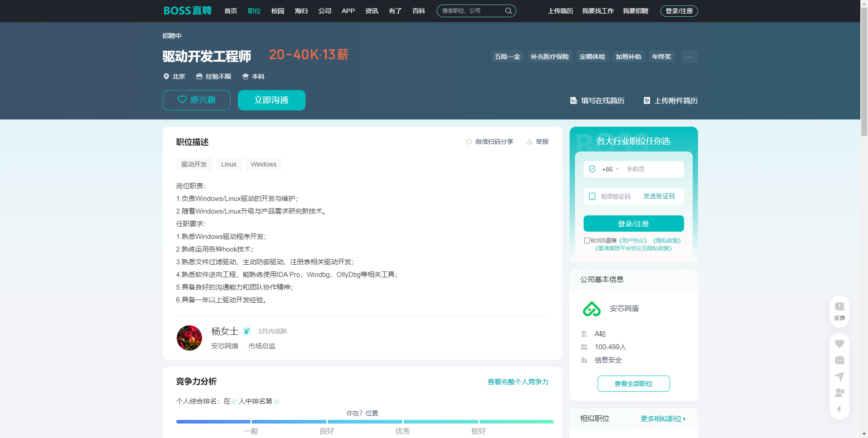Screen dimensions: 868x438
Task: Click the search magnifier icon
Action: coord(508,11)
